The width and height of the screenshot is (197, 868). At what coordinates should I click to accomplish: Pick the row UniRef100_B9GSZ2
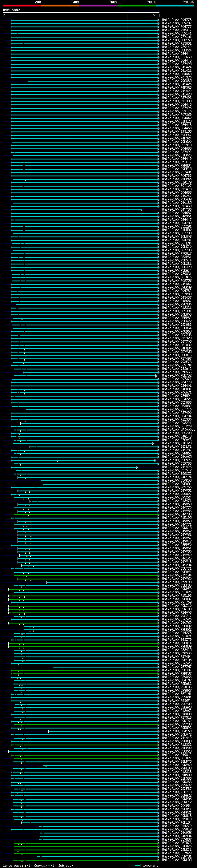tap(177, 474)
